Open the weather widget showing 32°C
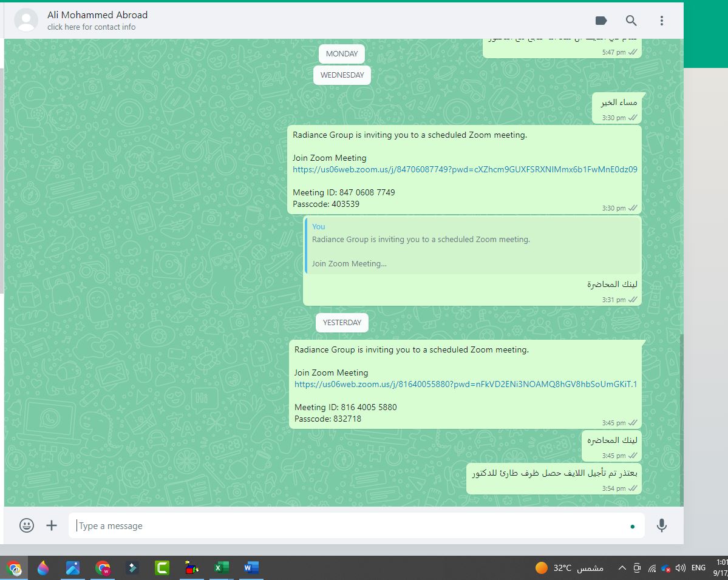Screen dimensions: 728x580 (569, 568)
